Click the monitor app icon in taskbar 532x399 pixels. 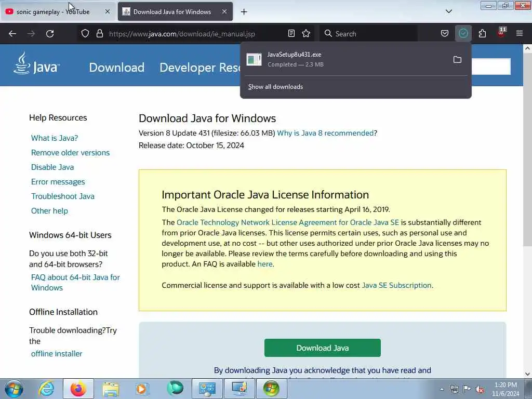coord(239,389)
